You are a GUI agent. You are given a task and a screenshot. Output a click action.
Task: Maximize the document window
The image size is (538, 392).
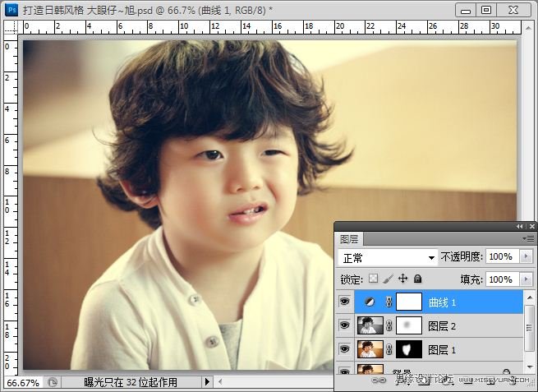click(486, 11)
